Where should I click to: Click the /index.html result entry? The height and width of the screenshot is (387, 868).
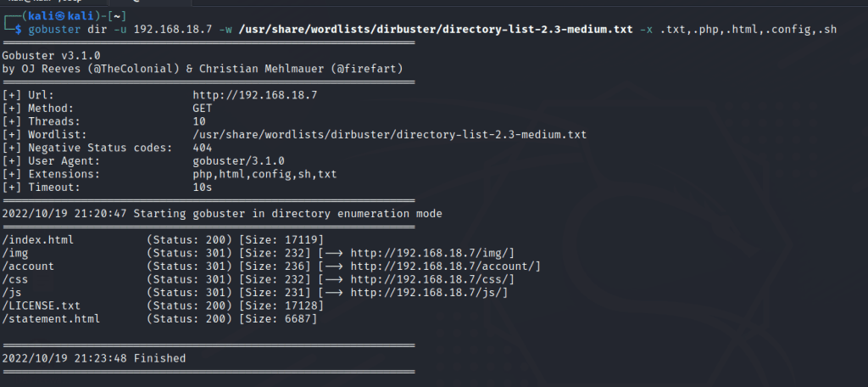point(38,240)
